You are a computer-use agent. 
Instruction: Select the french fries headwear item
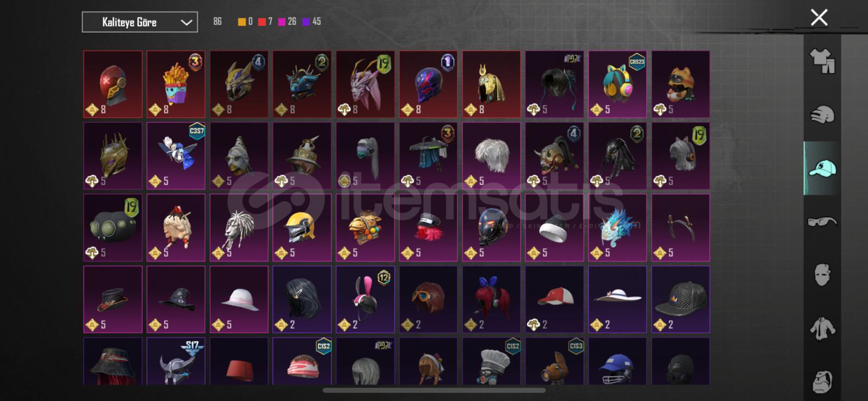click(x=176, y=84)
